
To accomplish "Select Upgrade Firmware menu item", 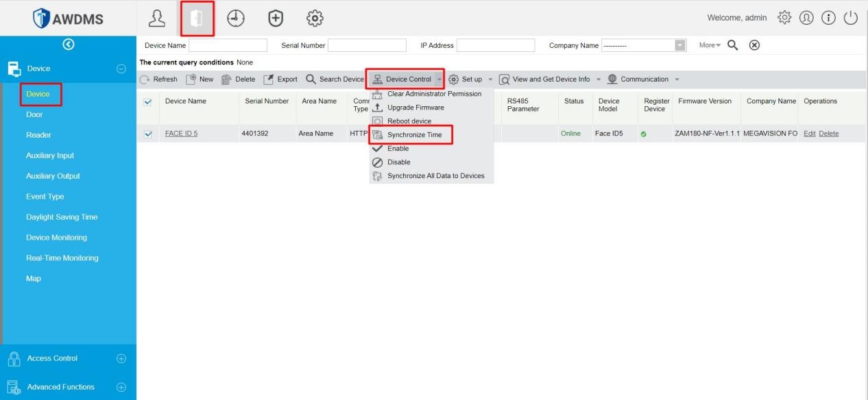I will 431,108.
